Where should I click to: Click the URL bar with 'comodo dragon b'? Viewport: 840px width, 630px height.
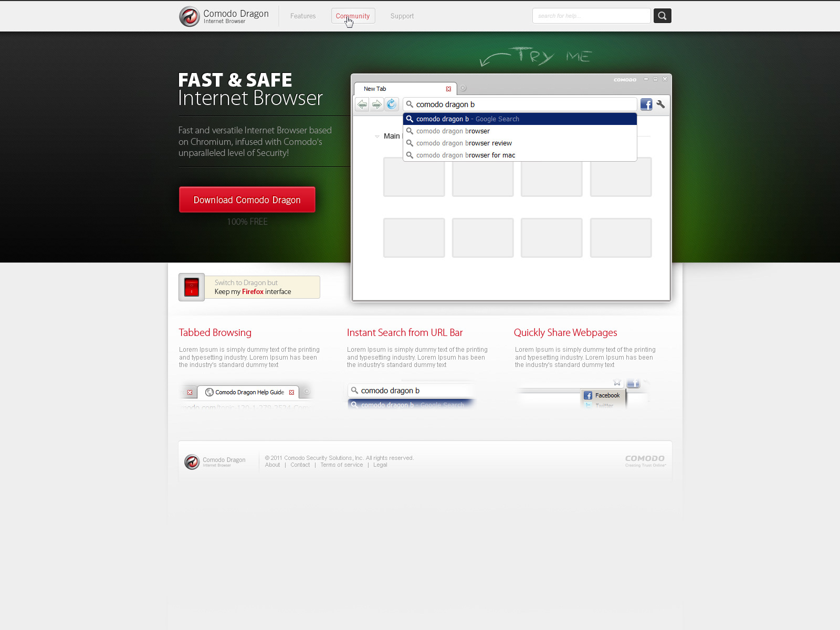click(520, 104)
